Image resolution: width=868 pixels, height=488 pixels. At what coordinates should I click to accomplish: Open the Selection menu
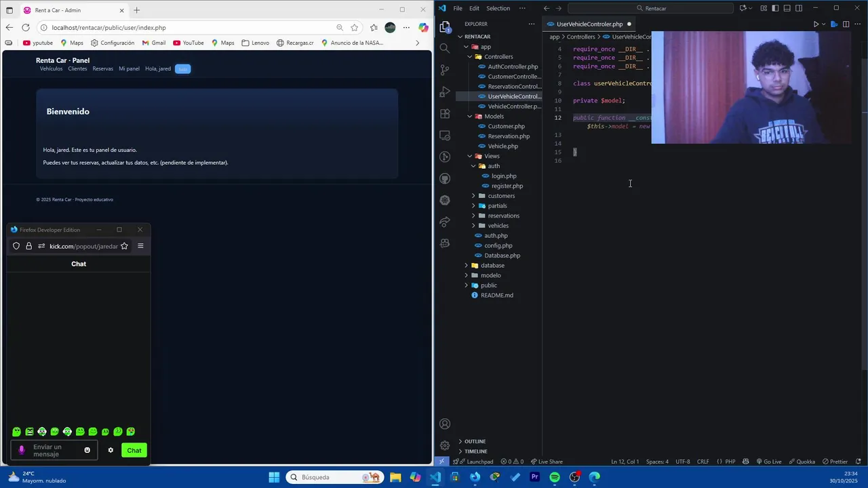[x=498, y=8]
